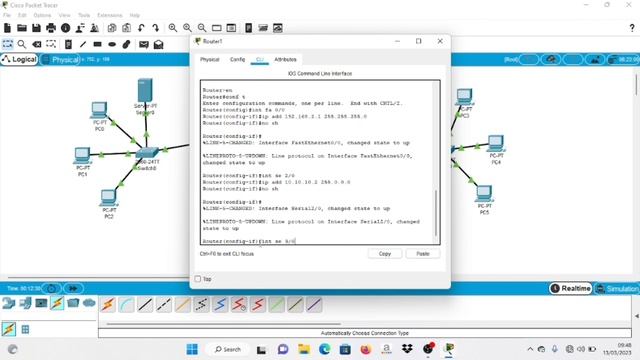Click the Copy icon in toolbar

[x=112, y=28]
